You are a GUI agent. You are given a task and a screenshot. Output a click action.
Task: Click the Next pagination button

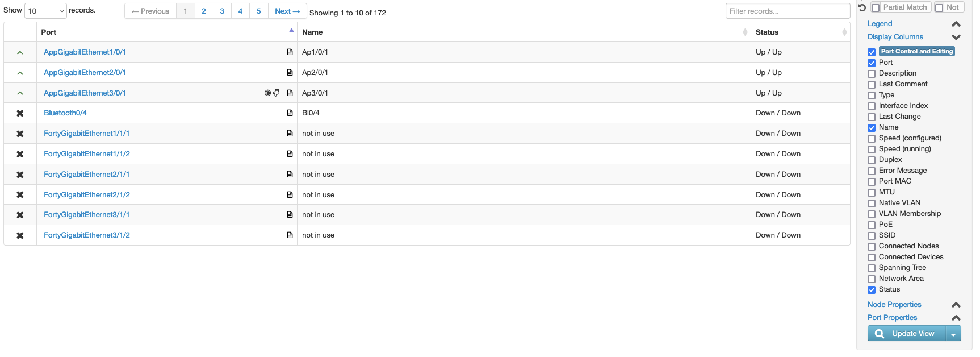pyautogui.click(x=287, y=11)
